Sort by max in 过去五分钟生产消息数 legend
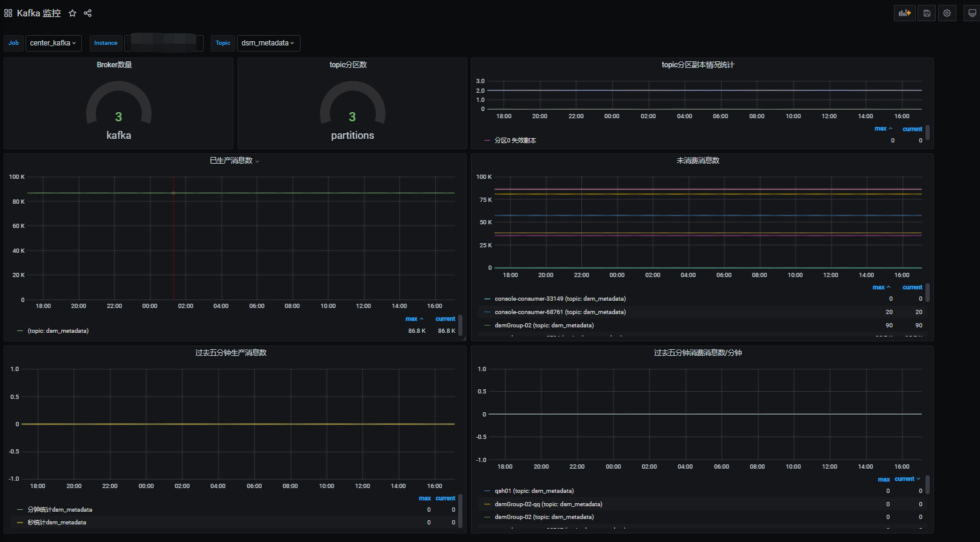Screen dimensions: 980x542 425,498
